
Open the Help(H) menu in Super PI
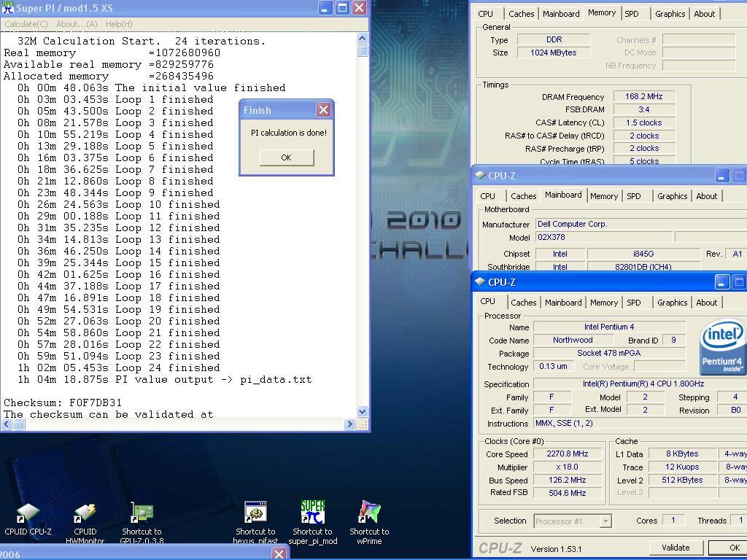point(119,24)
